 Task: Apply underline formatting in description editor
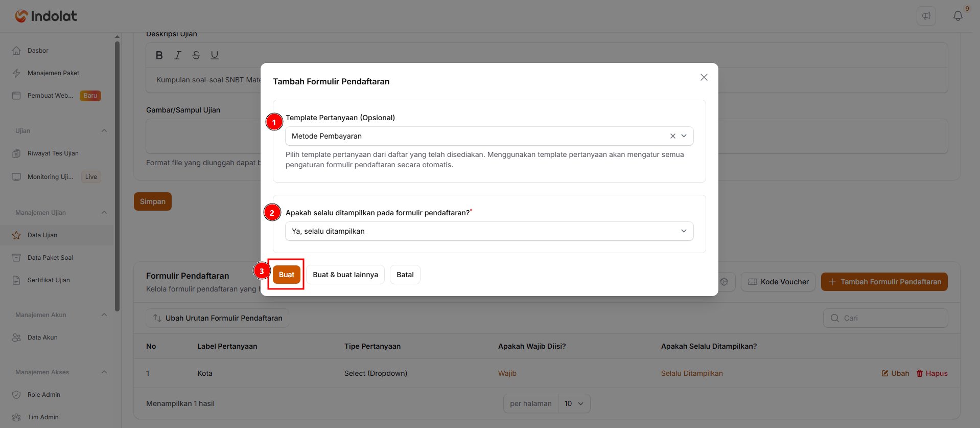tap(215, 55)
